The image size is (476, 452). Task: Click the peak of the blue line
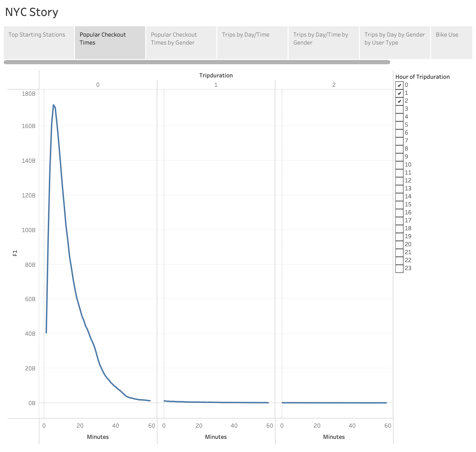53,105
